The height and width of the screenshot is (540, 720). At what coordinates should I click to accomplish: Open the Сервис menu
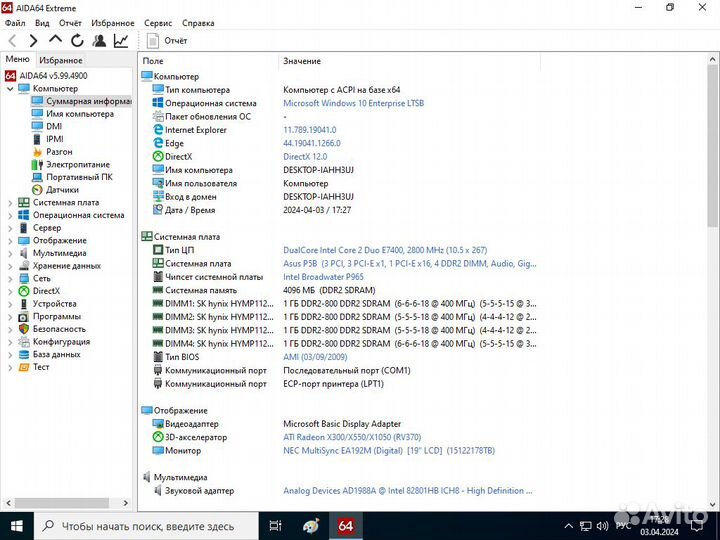158,23
